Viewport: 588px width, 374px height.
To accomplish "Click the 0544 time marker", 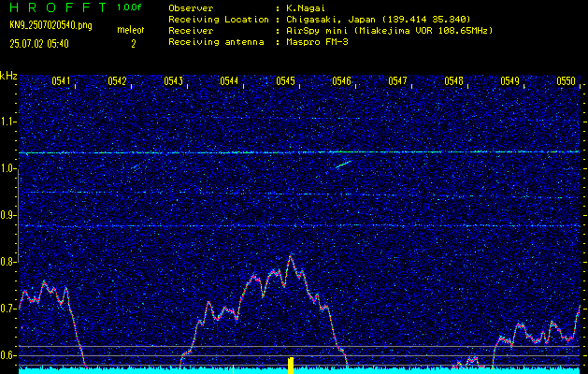I will click(x=229, y=81).
